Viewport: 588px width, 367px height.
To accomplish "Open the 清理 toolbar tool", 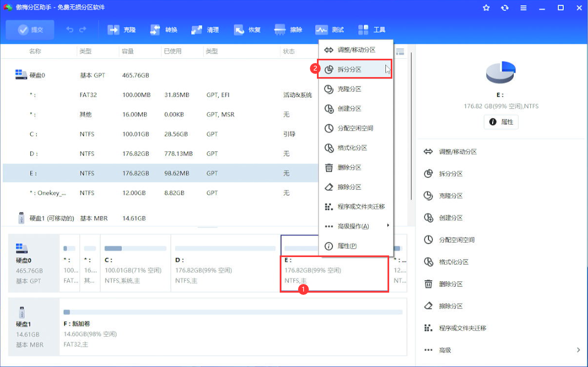I will click(x=205, y=30).
